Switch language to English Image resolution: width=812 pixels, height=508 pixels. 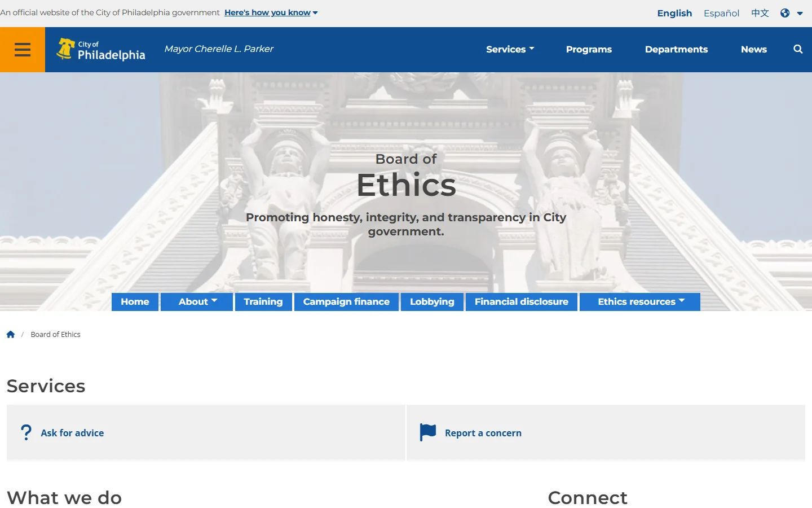pos(674,13)
